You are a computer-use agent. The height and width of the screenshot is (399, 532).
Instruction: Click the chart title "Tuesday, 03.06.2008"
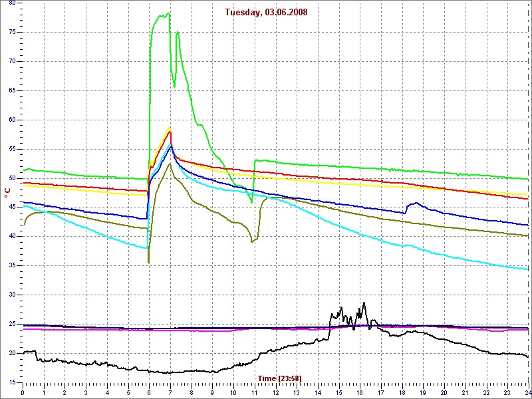coord(266,13)
